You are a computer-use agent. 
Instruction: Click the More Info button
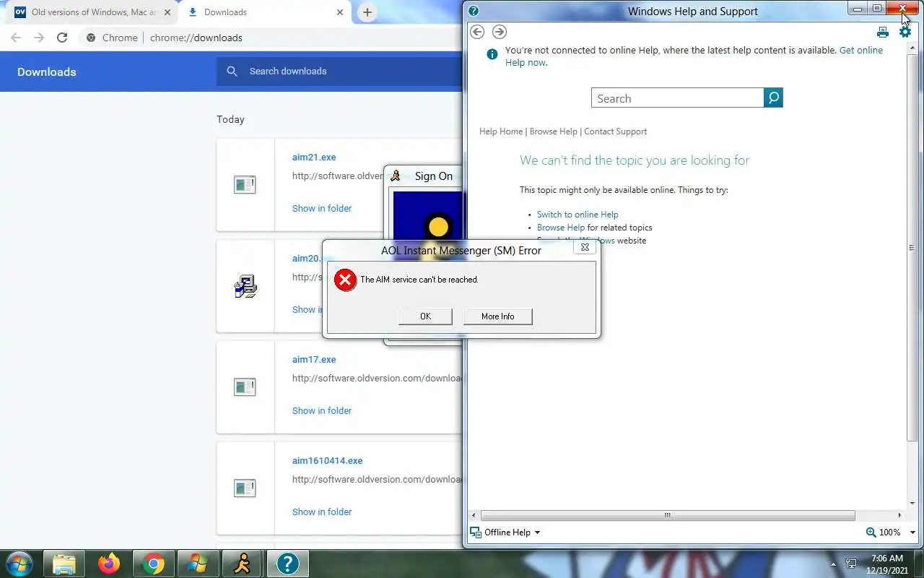pyautogui.click(x=498, y=316)
